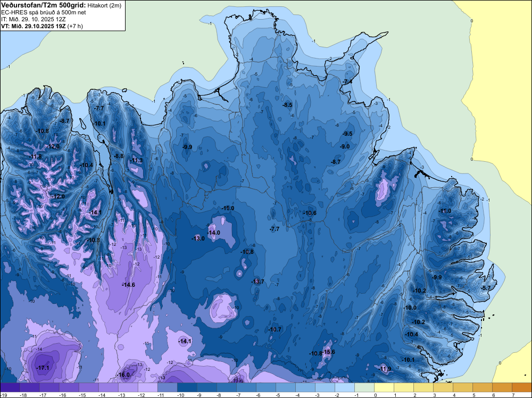Click the -11.9 temperature value
The width and height of the screenshot is (532, 398).
tap(385, 369)
